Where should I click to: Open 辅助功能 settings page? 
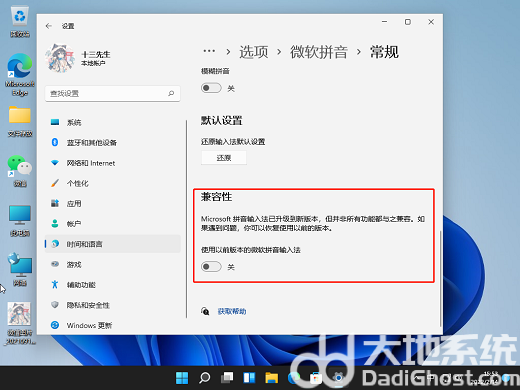pyautogui.click(x=112, y=285)
